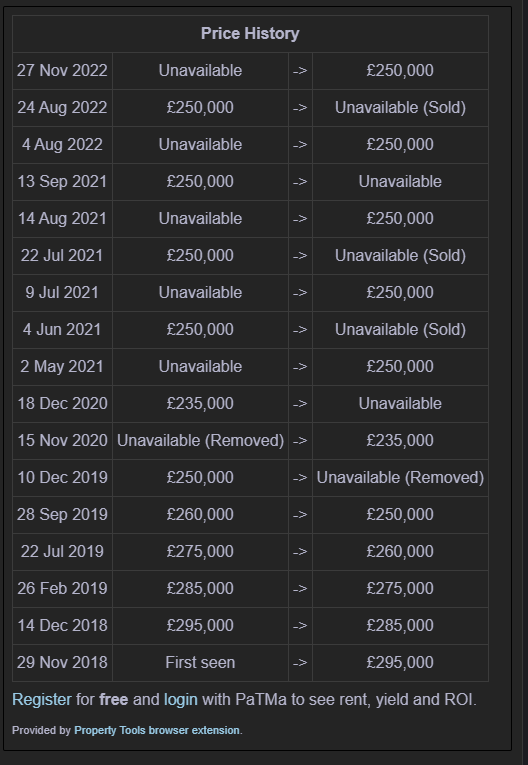This screenshot has height=765, width=528.
Task: Select the 13 Sep 2021 date cell
Action: pos(62,181)
